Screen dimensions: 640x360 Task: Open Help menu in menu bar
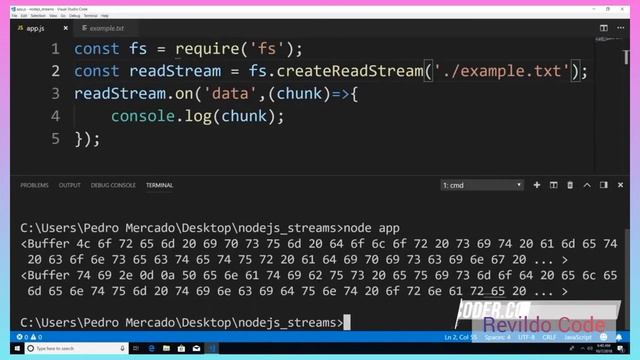105,16
